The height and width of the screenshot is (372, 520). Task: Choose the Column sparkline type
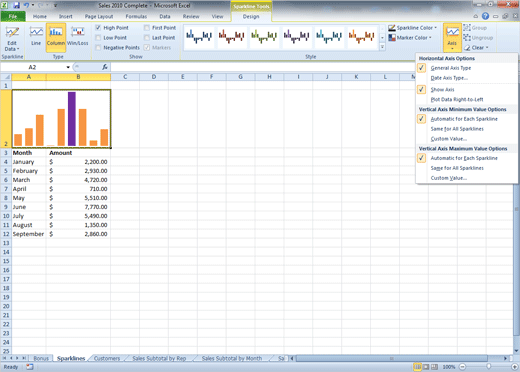point(56,37)
